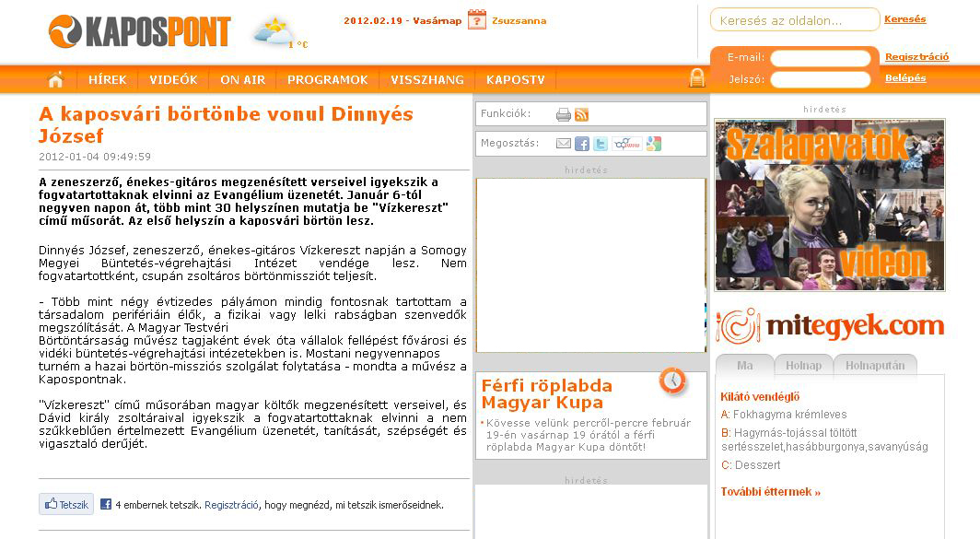This screenshot has height=539, width=980.
Task: Click the Kapospont logo
Action: click(140, 32)
